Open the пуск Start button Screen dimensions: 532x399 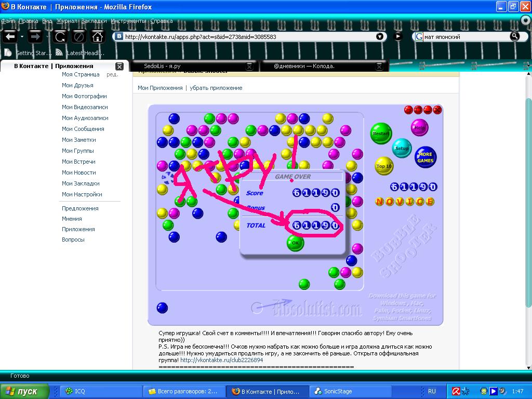tap(24, 391)
